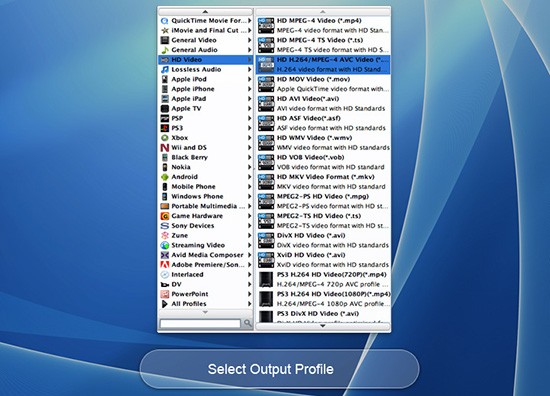Click the Apple iPod icon

click(165, 79)
